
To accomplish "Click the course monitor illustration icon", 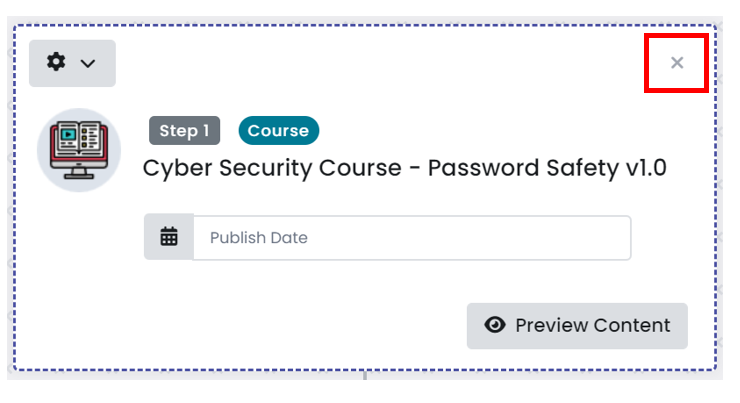I will [x=79, y=150].
